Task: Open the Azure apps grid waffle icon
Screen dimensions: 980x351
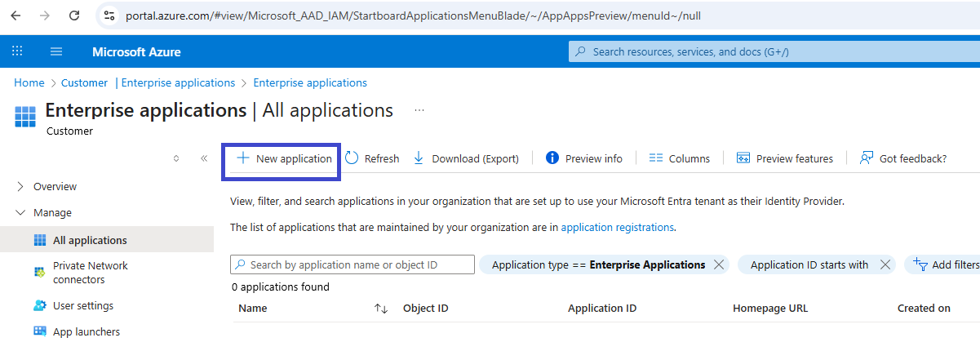Action: pyautogui.click(x=17, y=51)
